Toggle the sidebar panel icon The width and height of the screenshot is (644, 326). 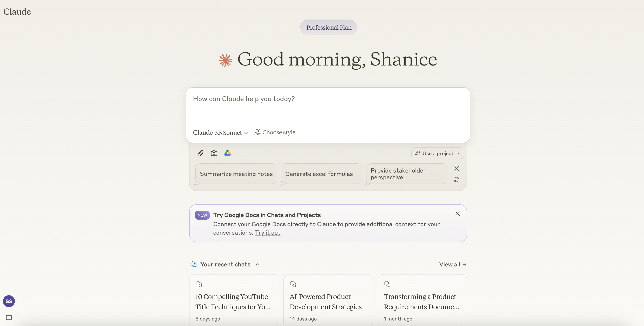pyautogui.click(x=9, y=318)
